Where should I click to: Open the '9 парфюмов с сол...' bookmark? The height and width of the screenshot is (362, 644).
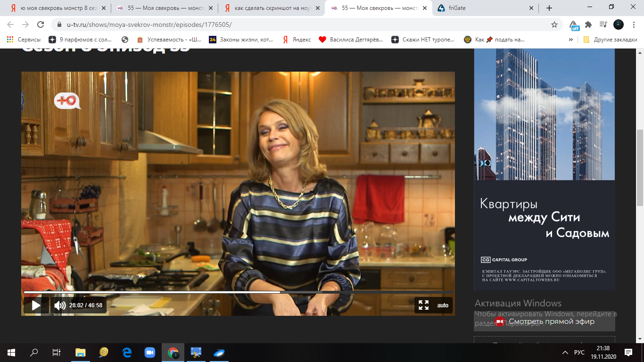pyautogui.click(x=80, y=40)
